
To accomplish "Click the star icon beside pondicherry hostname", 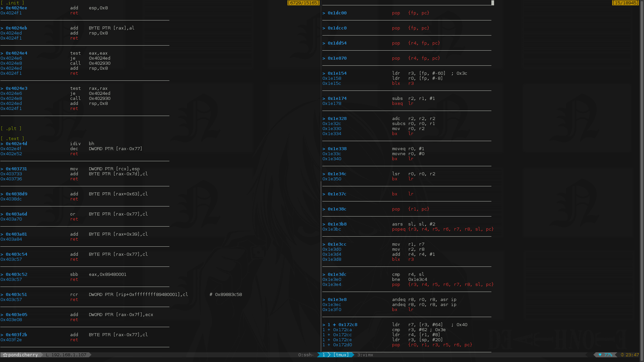I will click(5, 355).
